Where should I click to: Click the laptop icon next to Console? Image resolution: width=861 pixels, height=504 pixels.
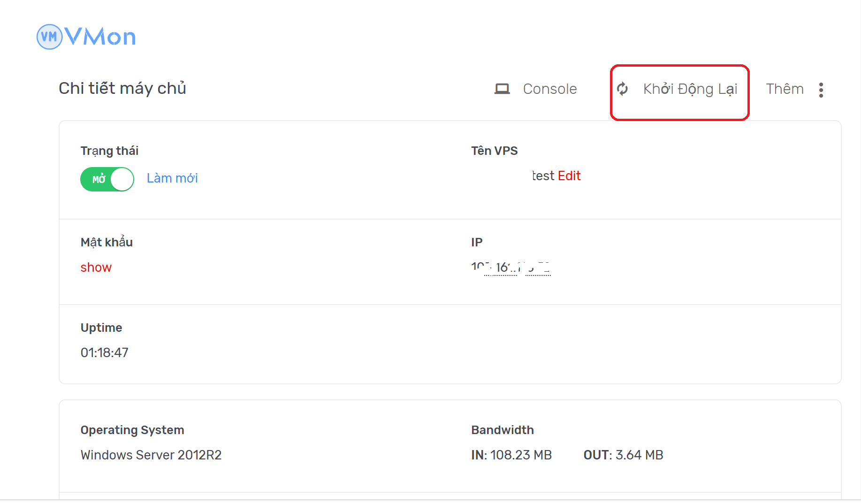pyautogui.click(x=502, y=88)
